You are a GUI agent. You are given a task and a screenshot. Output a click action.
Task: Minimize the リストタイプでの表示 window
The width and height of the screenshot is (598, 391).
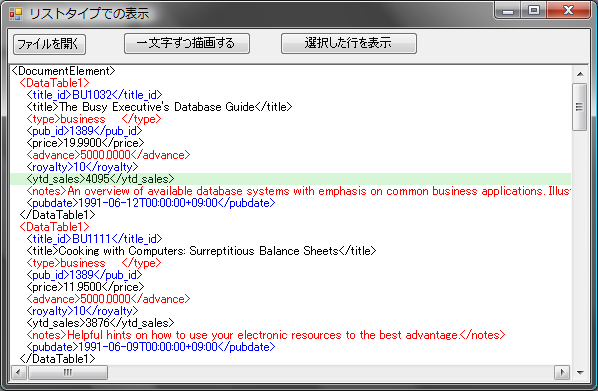(508, 11)
